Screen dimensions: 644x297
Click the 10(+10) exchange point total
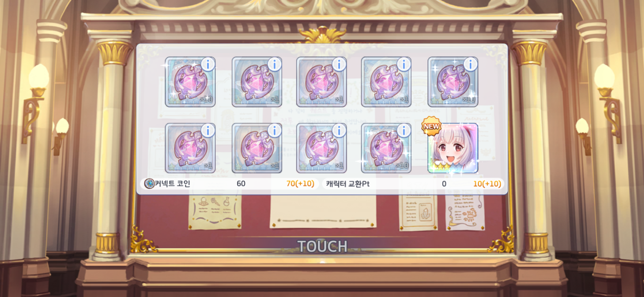487,184
